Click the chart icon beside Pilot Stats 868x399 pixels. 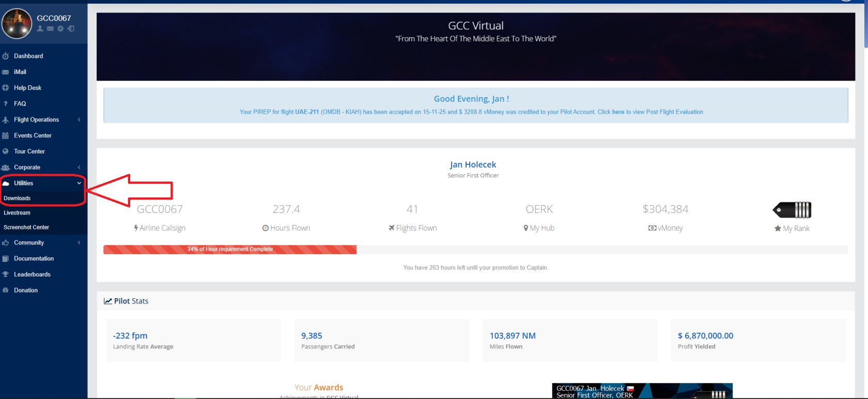tap(108, 301)
